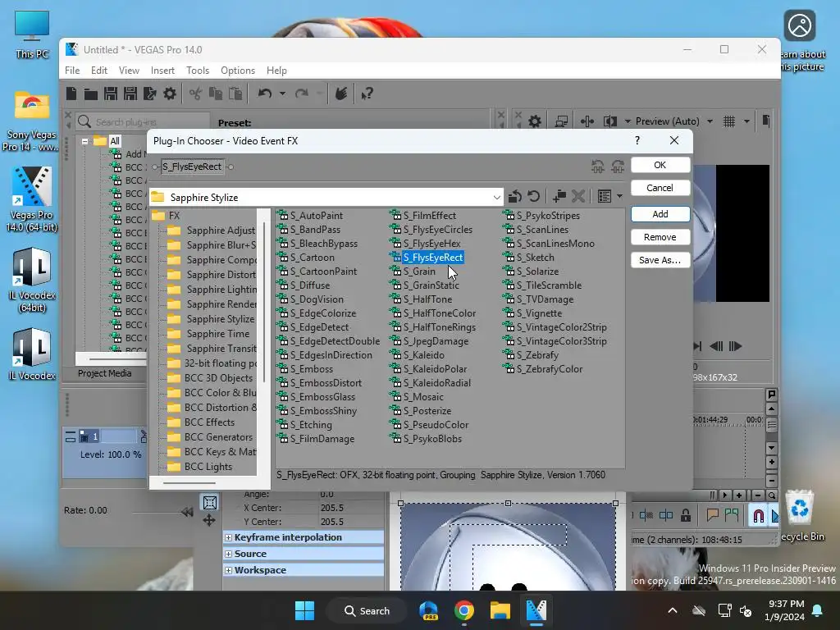This screenshot has width=840, height=630.
Task: Click the OK button
Action: point(660,165)
